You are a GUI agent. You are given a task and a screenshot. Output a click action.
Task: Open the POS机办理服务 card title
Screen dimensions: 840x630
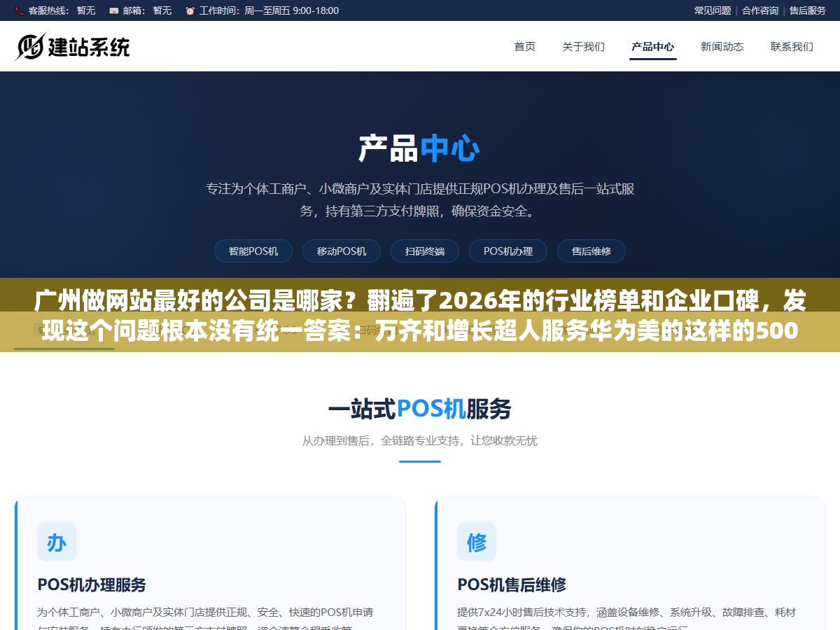tap(92, 584)
